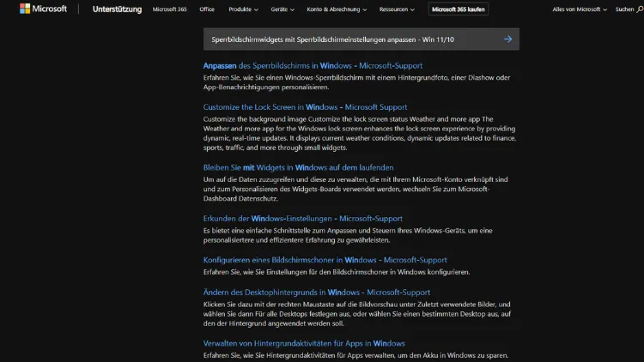Open the Suchen magnifier icon

coord(640,9)
